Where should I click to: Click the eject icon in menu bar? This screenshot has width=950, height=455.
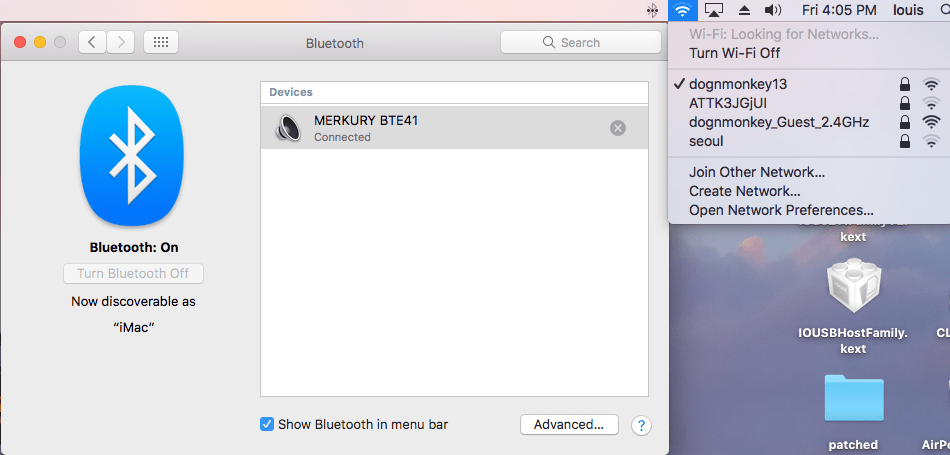point(744,10)
